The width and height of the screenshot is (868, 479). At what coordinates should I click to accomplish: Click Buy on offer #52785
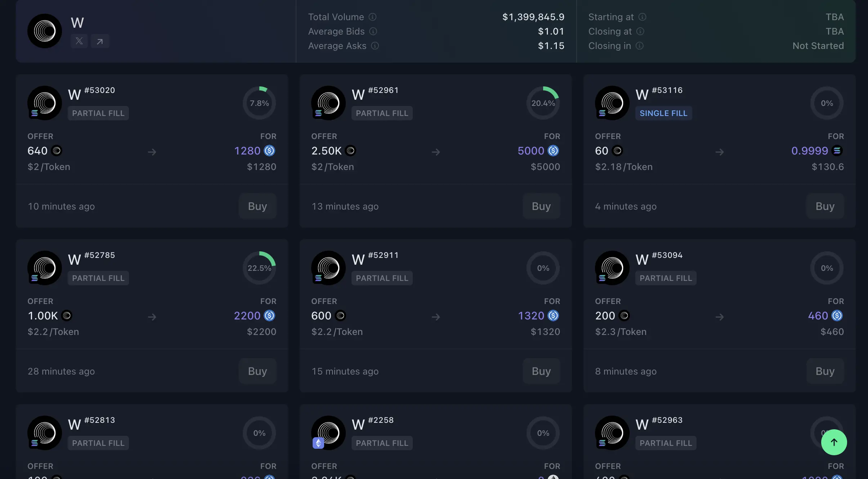[x=258, y=371]
